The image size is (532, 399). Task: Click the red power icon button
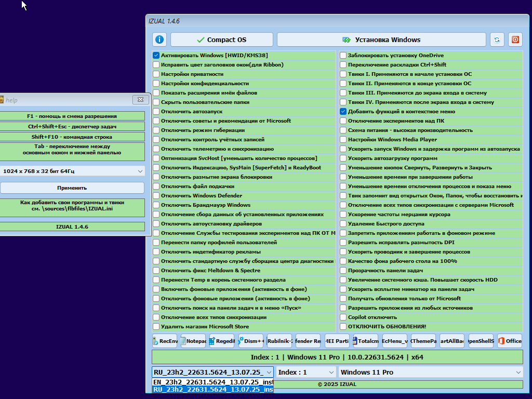pos(515,39)
